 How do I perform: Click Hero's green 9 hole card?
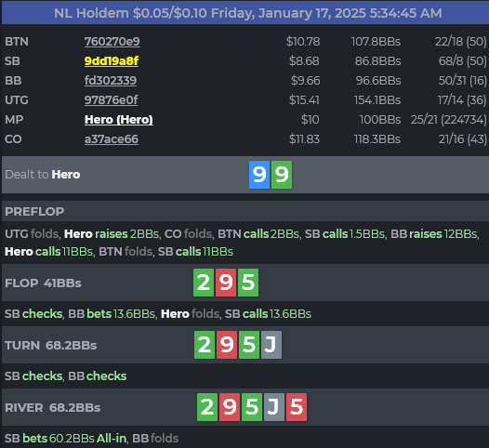(x=282, y=175)
